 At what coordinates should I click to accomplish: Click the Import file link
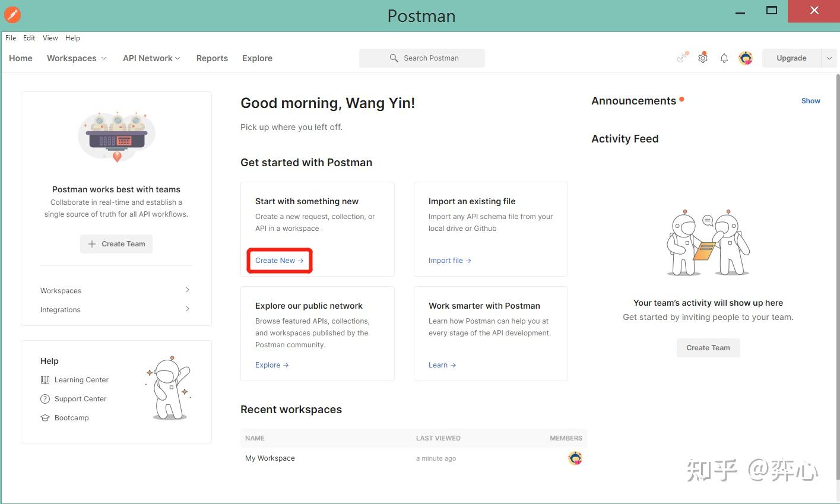click(446, 260)
